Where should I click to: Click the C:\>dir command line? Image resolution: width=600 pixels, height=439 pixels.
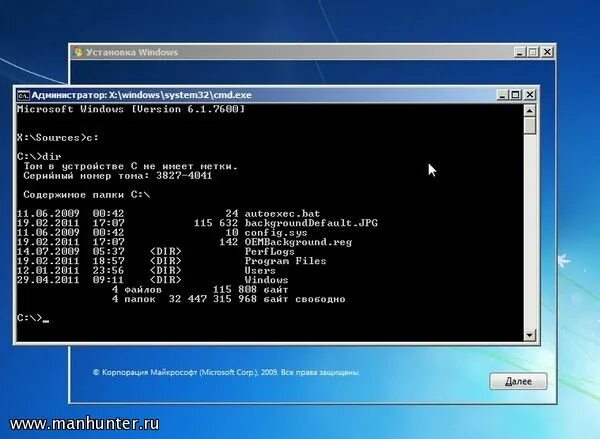tap(39, 157)
